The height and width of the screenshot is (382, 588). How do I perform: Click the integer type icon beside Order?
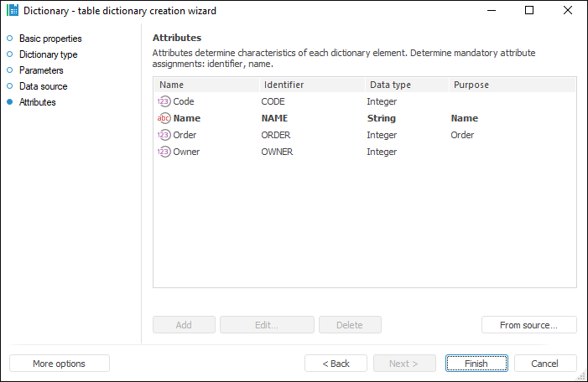pyautogui.click(x=164, y=135)
